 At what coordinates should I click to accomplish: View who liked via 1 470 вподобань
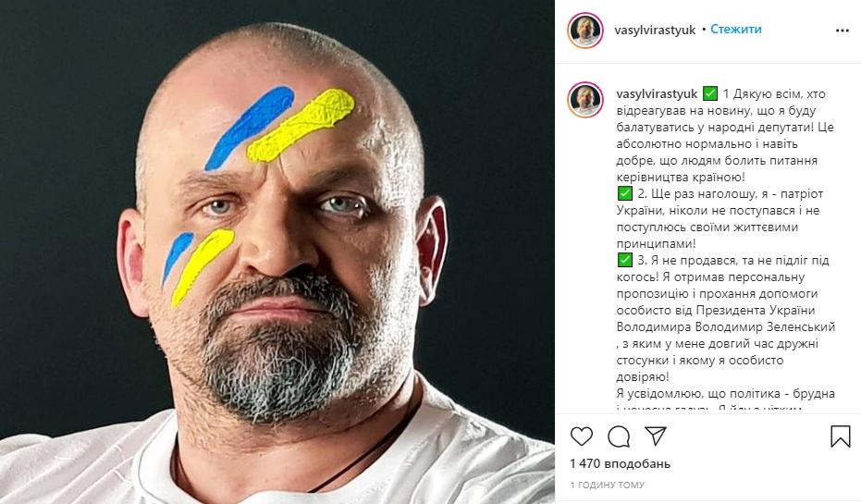[620, 463]
